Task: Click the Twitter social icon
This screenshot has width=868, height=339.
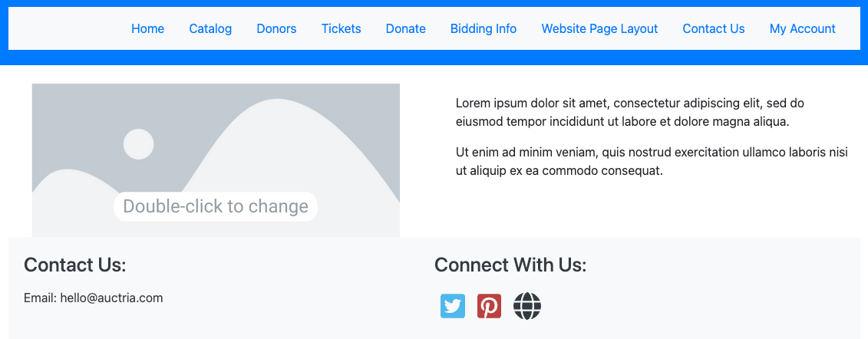Action: pos(453,306)
